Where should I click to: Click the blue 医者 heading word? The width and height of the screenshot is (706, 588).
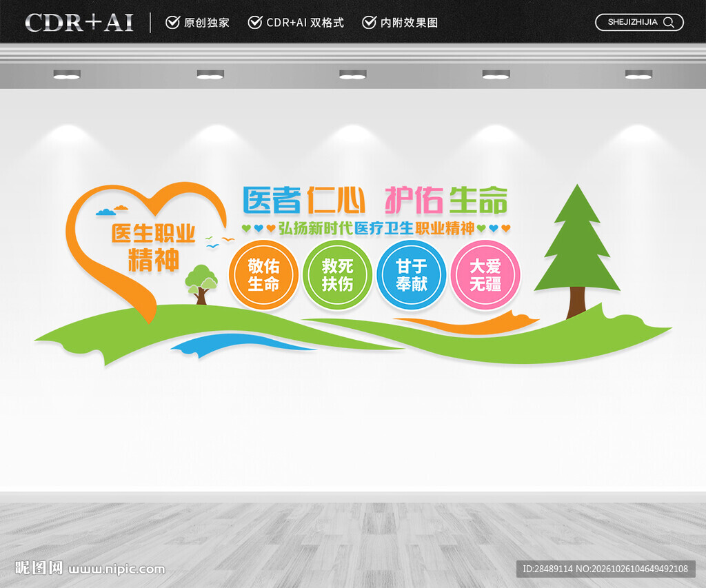click(x=272, y=200)
